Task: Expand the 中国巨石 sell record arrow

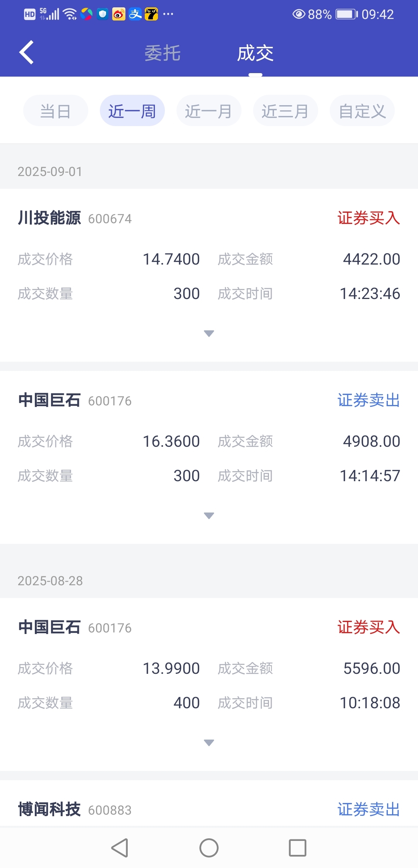Action: point(209,516)
